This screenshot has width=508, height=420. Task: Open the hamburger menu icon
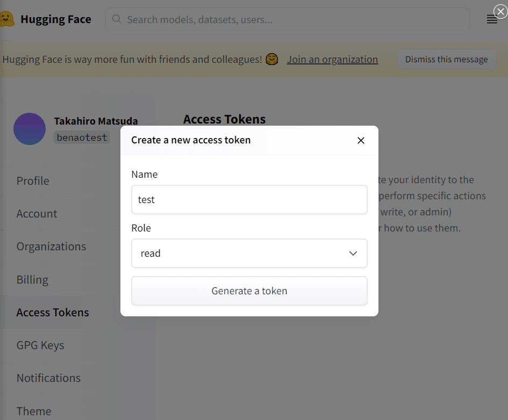(492, 19)
